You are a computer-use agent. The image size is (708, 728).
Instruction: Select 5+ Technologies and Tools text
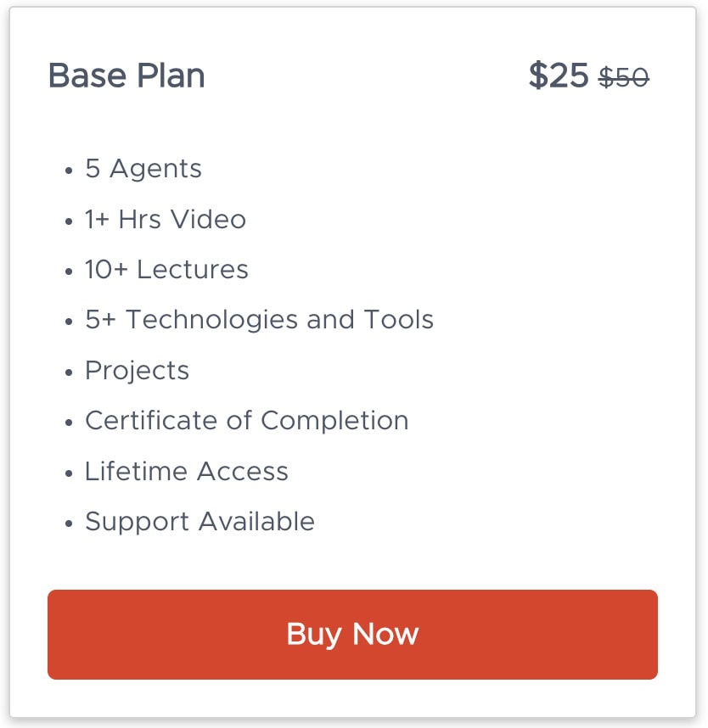[259, 320]
